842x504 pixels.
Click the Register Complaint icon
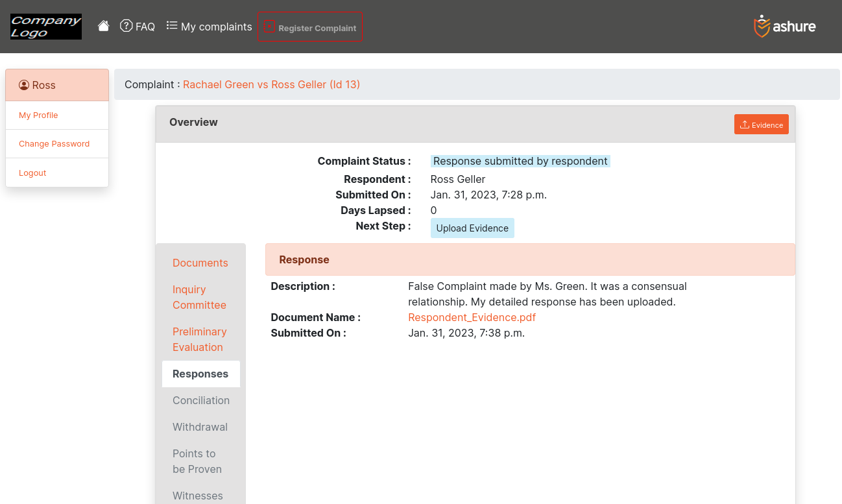tap(269, 27)
